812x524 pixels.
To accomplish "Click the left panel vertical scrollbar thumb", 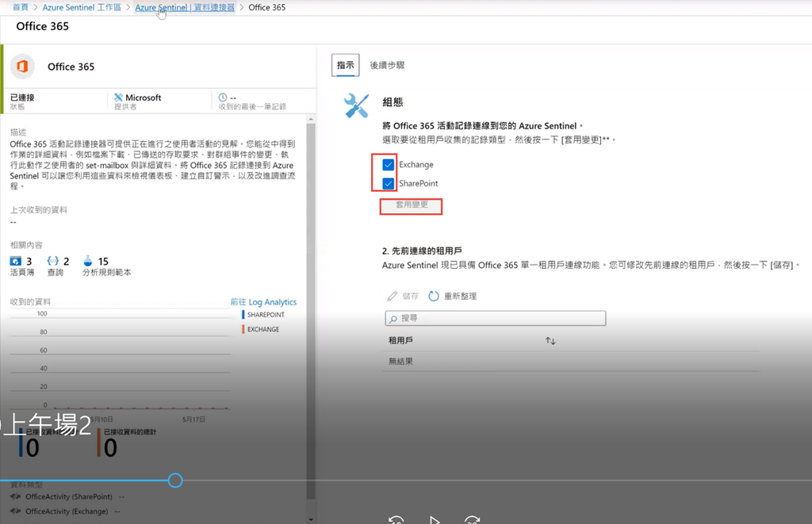I will 311,311.
